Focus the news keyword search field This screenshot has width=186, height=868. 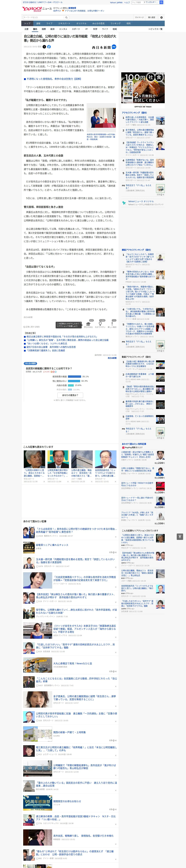tap(44, 18)
